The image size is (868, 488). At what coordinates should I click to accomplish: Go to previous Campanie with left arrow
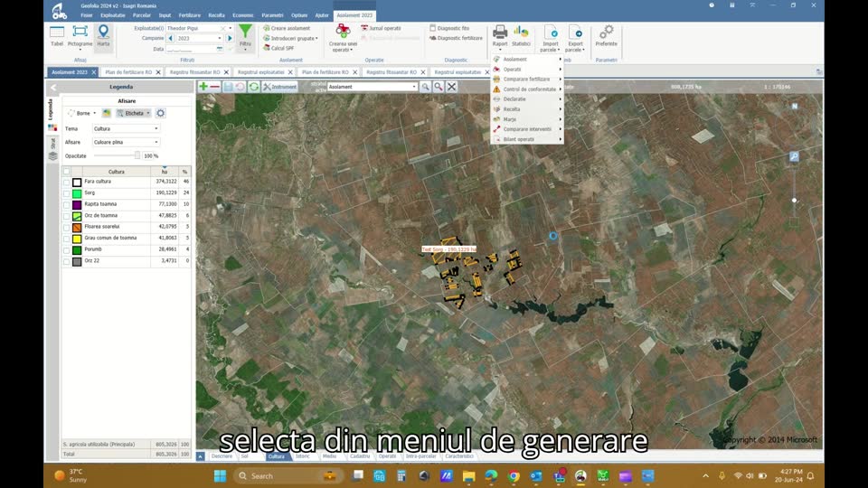(x=171, y=38)
